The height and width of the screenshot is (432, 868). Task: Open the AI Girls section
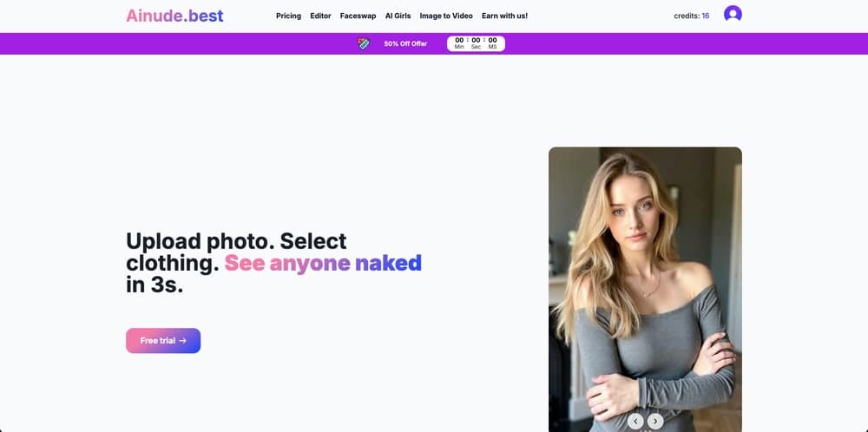point(398,16)
